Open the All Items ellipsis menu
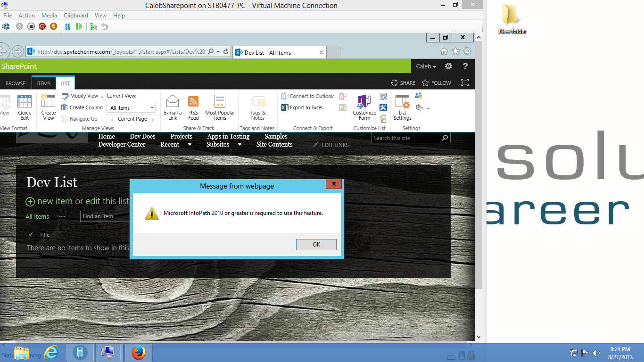This screenshot has width=644, height=362. click(62, 217)
